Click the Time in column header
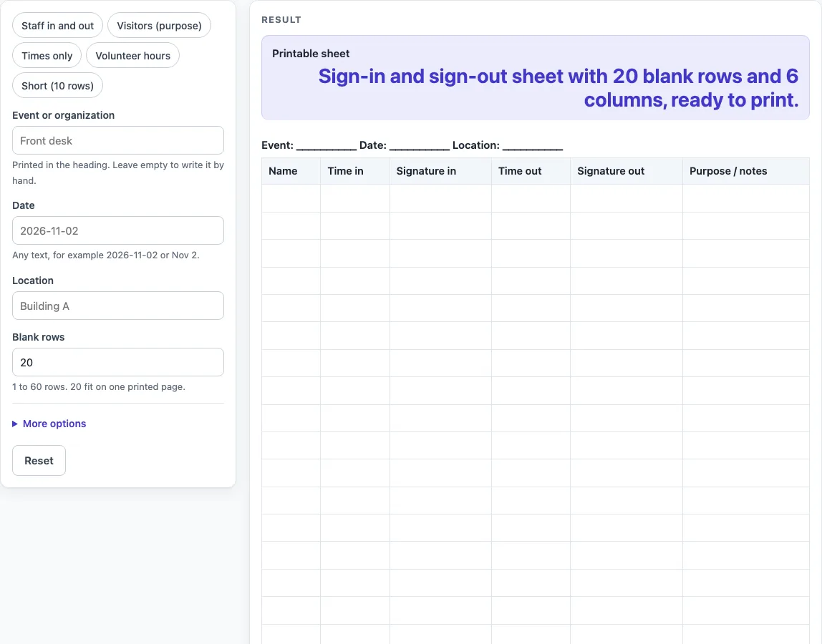822x644 pixels. tap(355, 171)
